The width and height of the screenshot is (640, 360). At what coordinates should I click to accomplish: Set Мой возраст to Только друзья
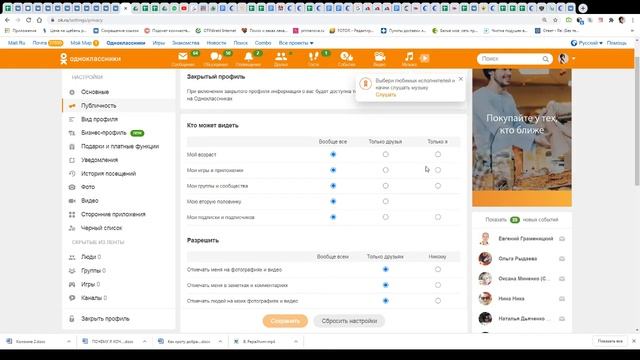(x=385, y=154)
